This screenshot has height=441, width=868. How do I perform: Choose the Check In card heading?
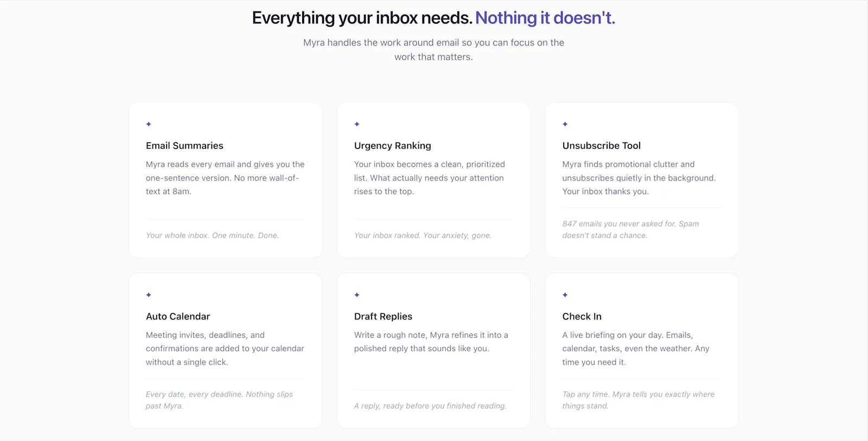pyautogui.click(x=582, y=316)
